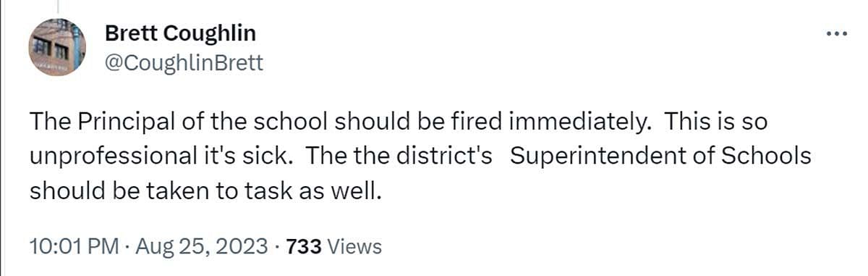Click Brett Coughlin's profile avatar
The height and width of the screenshot is (276, 868).
click(x=57, y=49)
